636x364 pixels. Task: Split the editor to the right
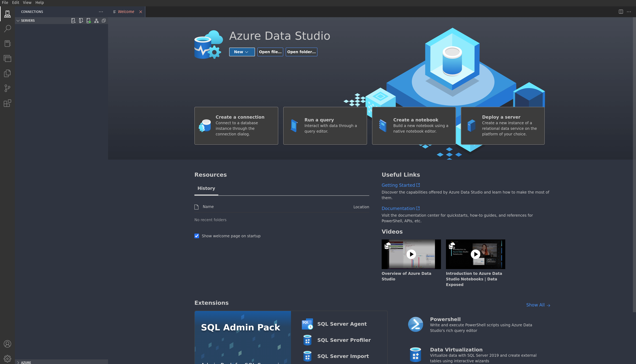pos(621,12)
